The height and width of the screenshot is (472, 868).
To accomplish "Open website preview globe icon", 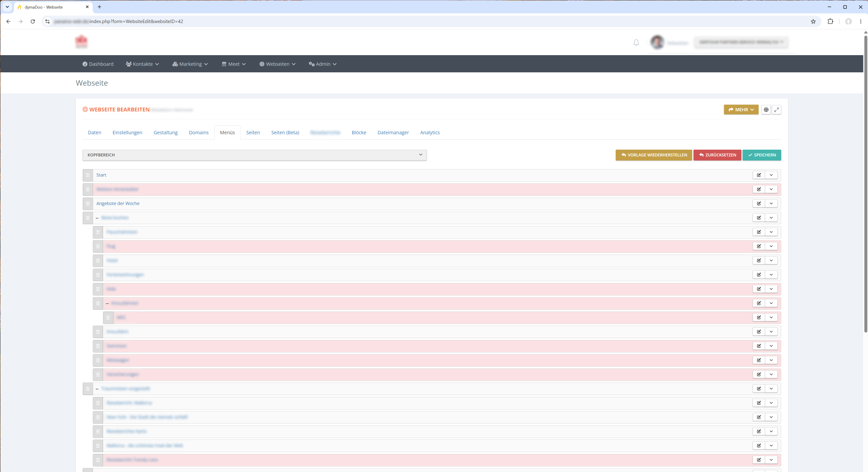I will coord(766,110).
